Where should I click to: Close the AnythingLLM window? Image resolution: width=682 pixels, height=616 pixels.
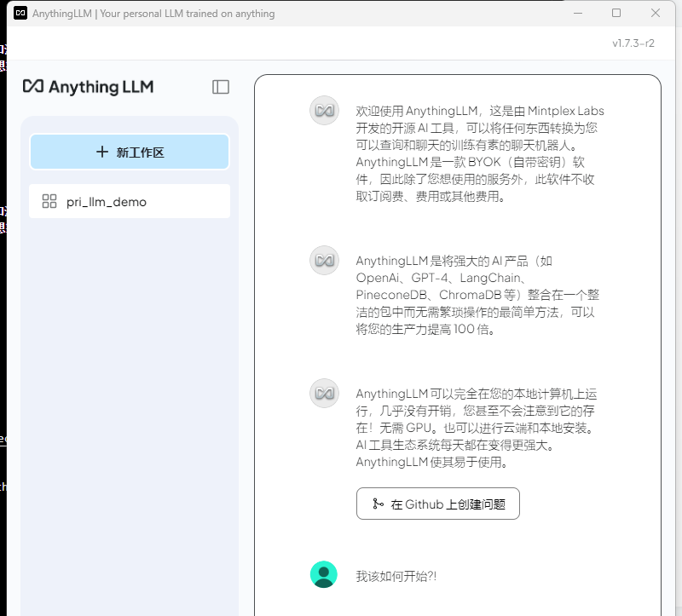click(656, 13)
